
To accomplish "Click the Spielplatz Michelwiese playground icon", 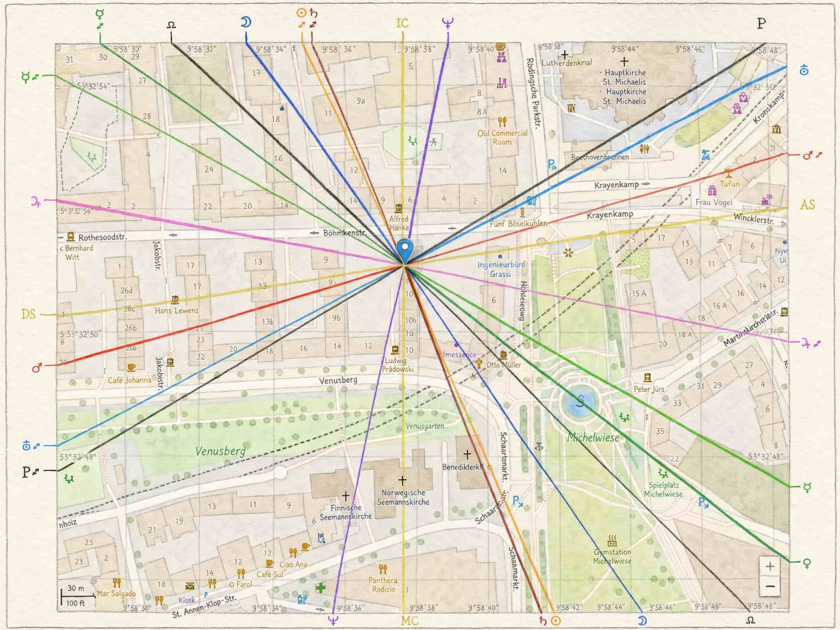I will 663,473.
